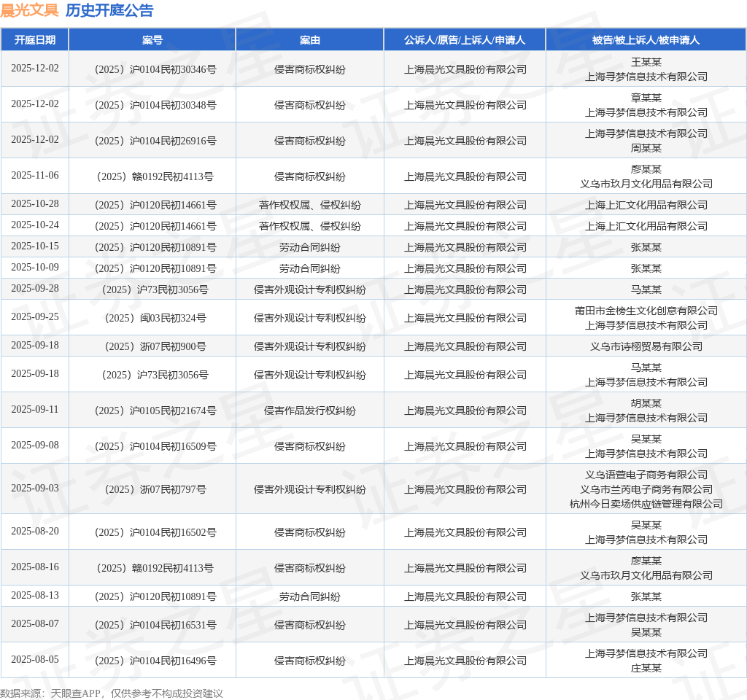Click the 历史开庭公告 heading
The image size is (747, 700).
[x=109, y=10]
